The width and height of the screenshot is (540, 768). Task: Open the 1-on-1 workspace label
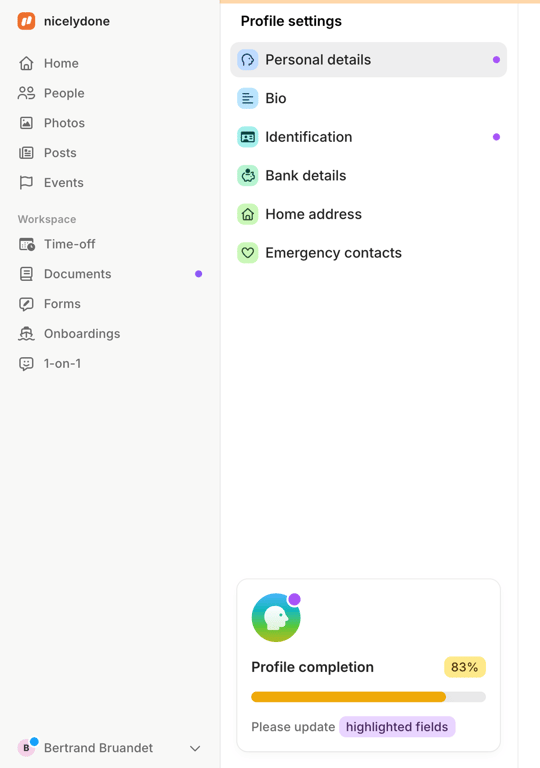pos(62,363)
